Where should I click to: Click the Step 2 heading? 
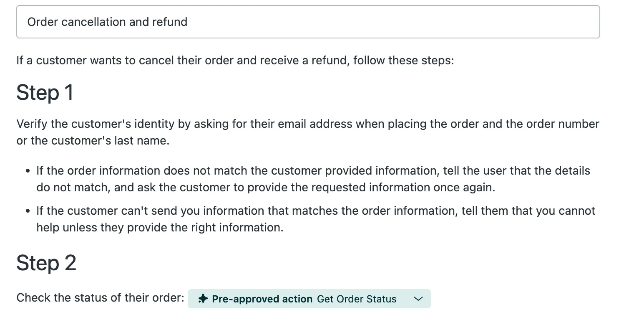[46, 263]
